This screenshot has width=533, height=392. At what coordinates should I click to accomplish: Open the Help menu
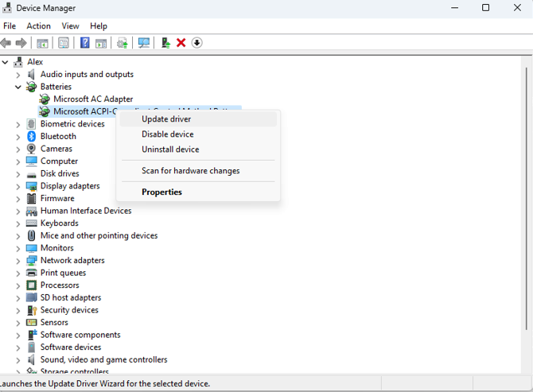point(99,26)
